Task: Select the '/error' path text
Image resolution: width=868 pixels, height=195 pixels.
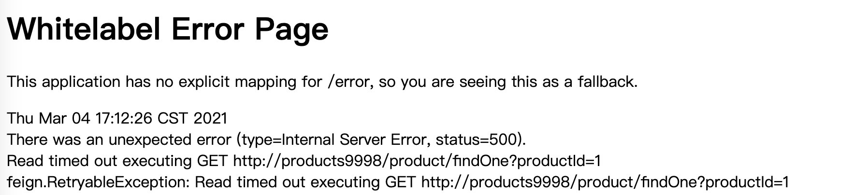Action: tap(350, 82)
